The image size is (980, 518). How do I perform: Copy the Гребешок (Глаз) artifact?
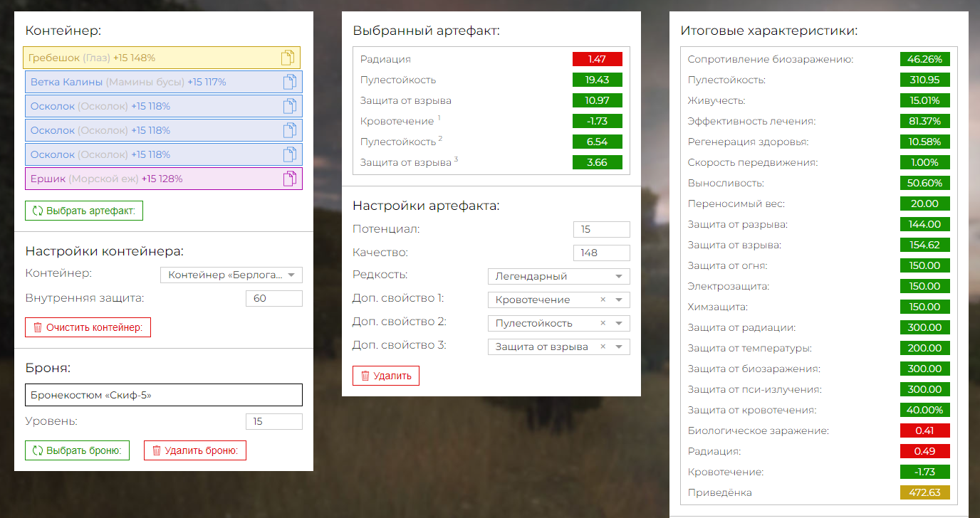pyautogui.click(x=287, y=58)
